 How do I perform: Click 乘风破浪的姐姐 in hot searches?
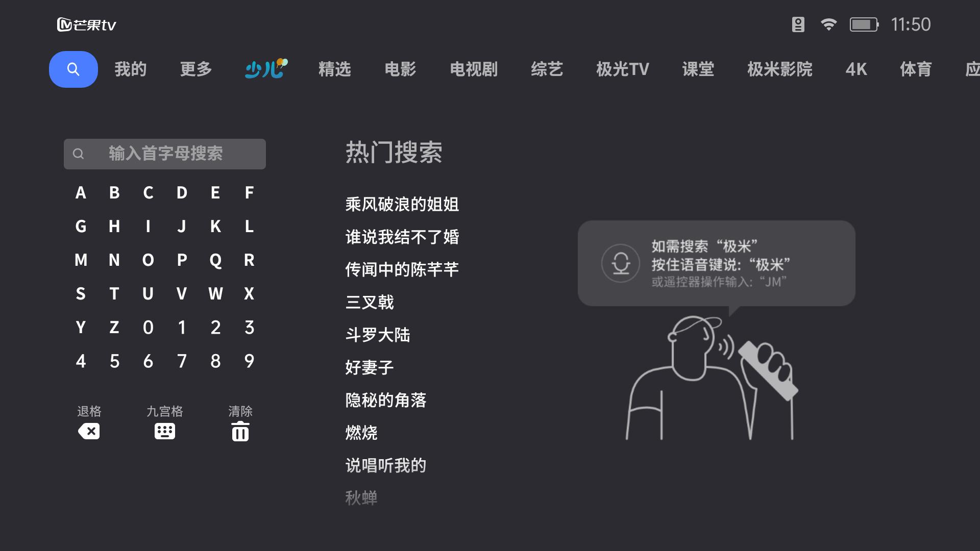pos(402,205)
